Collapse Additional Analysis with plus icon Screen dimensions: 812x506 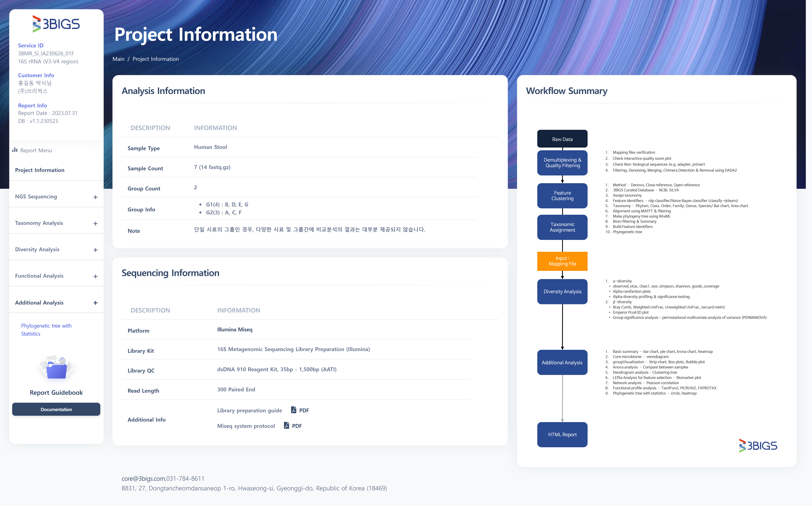[x=95, y=303]
